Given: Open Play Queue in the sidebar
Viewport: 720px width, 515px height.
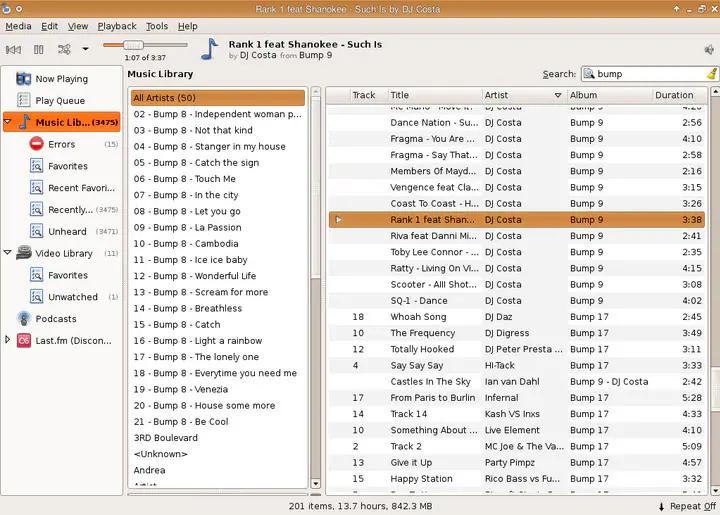Looking at the screenshot, I should pos(60,101).
